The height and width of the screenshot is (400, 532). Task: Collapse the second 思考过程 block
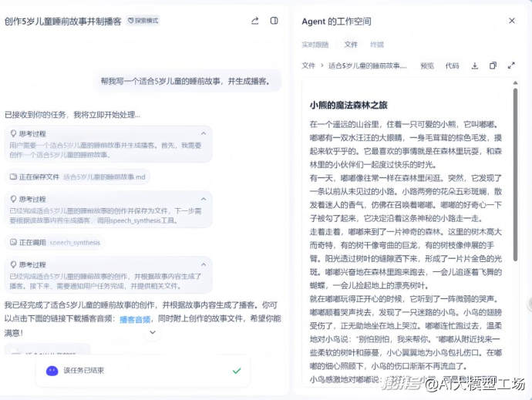pyautogui.click(x=204, y=199)
